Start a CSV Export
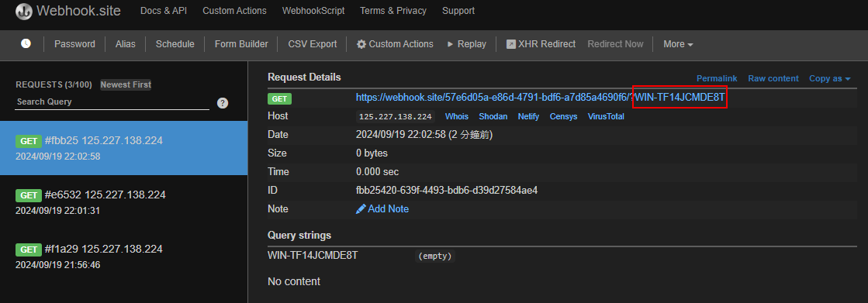This screenshot has width=868, height=303. [312, 44]
